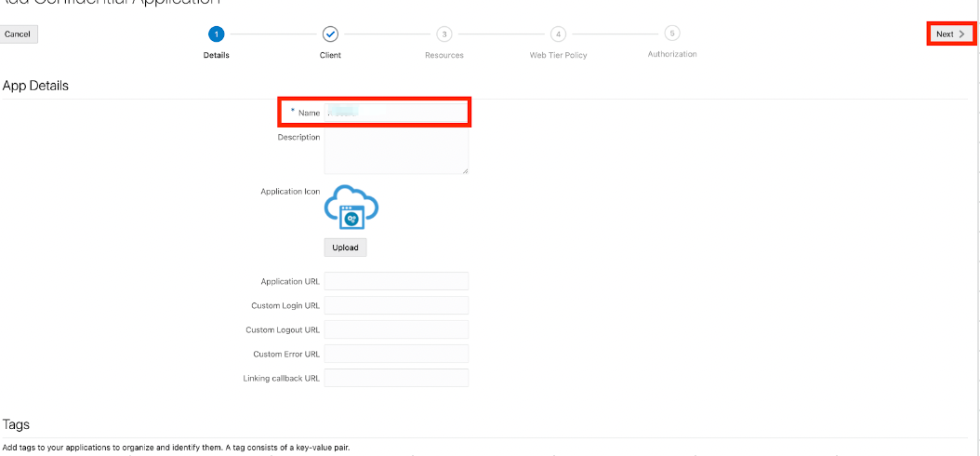Click the Client step checkmark icon
This screenshot has height=456, width=980.
pos(330,34)
